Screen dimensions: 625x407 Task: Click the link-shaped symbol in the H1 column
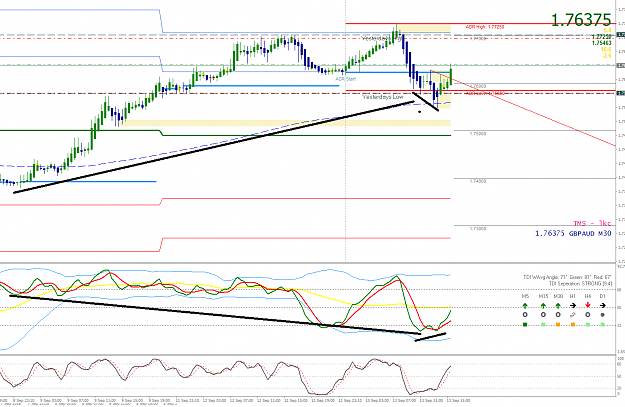[x=573, y=315]
